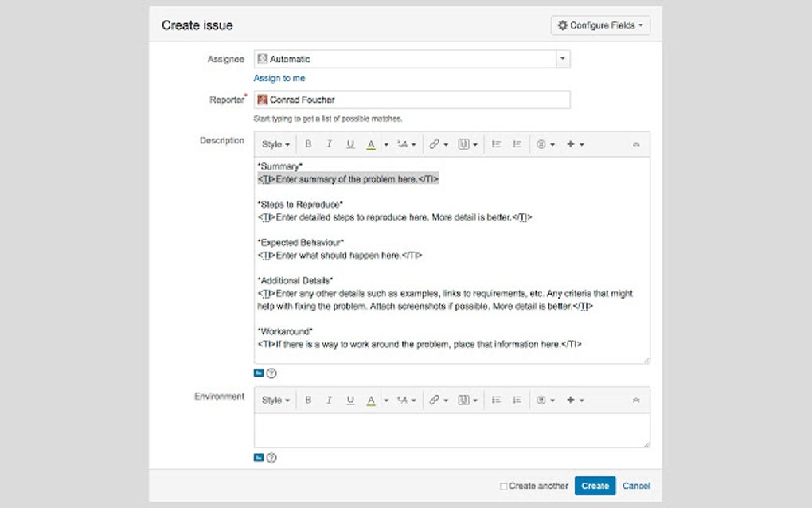The width and height of the screenshot is (812, 508).
Task: Open syntax help below the Description field
Action: click(x=271, y=373)
